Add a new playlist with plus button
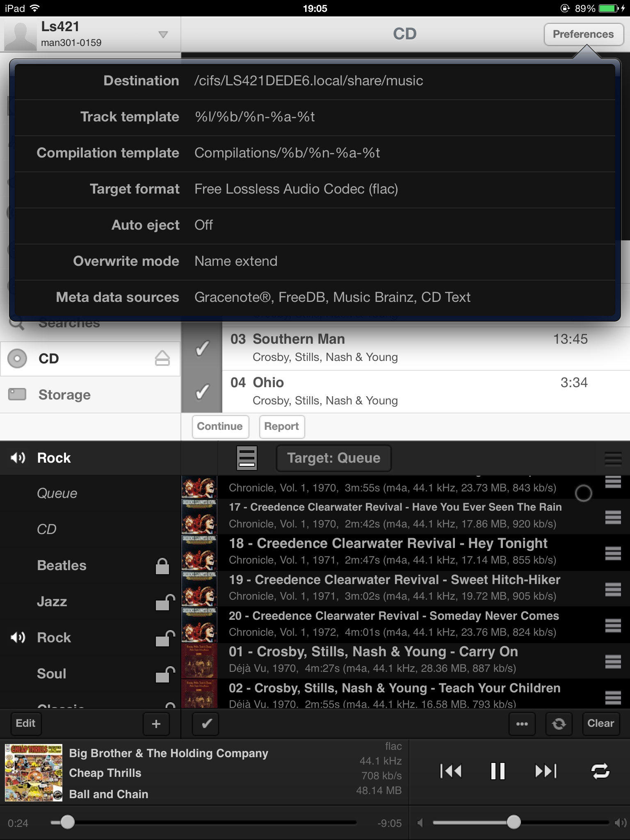Image resolution: width=630 pixels, height=840 pixels. pos(156,724)
